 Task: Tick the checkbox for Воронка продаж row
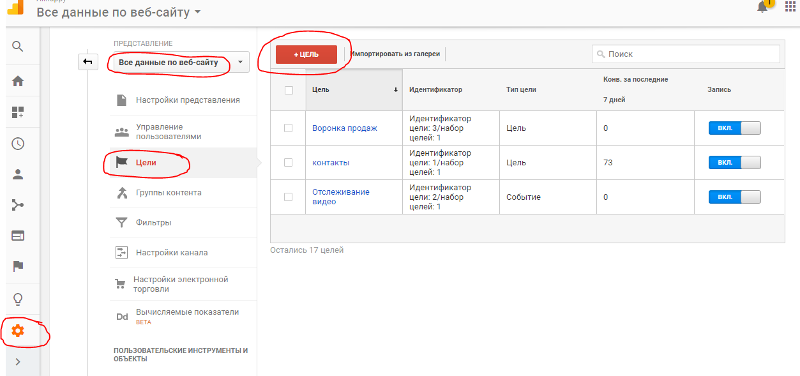(x=288, y=128)
